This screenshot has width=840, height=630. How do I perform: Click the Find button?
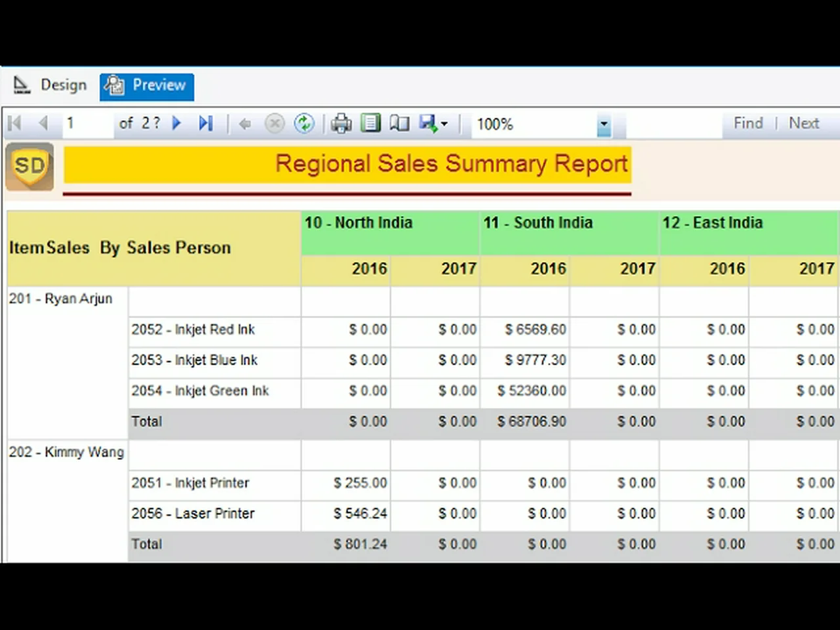pos(748,123)
